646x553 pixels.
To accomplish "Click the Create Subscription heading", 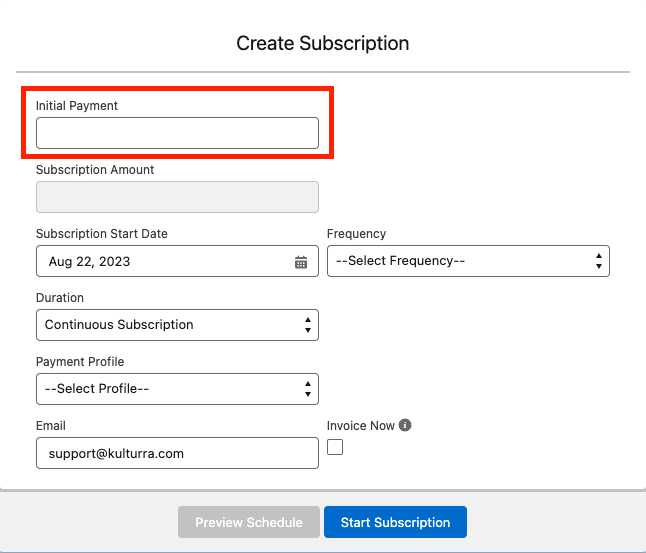I will coord(322,43).
